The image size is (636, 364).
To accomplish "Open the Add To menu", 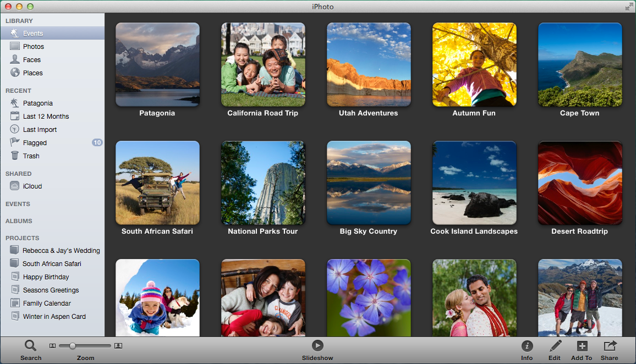I will click(x=582, y=346).
